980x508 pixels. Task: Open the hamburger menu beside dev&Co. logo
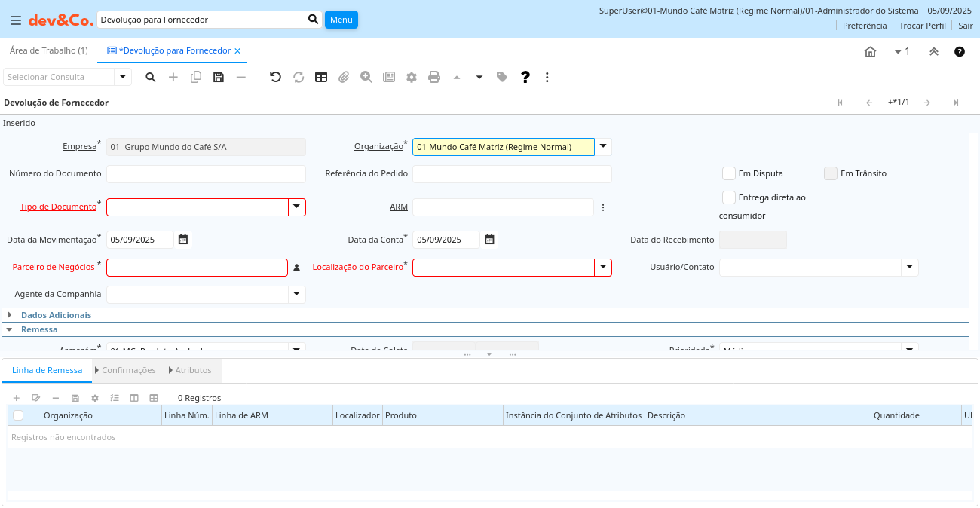[x=15, y=20]
